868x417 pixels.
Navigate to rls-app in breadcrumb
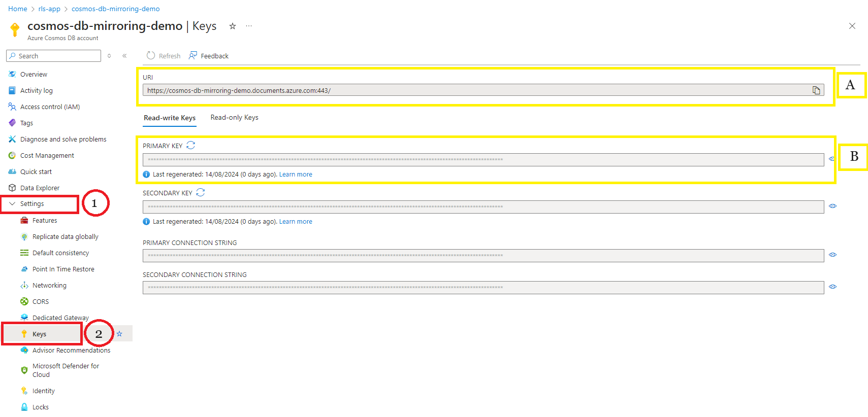(x=49, y=9)
